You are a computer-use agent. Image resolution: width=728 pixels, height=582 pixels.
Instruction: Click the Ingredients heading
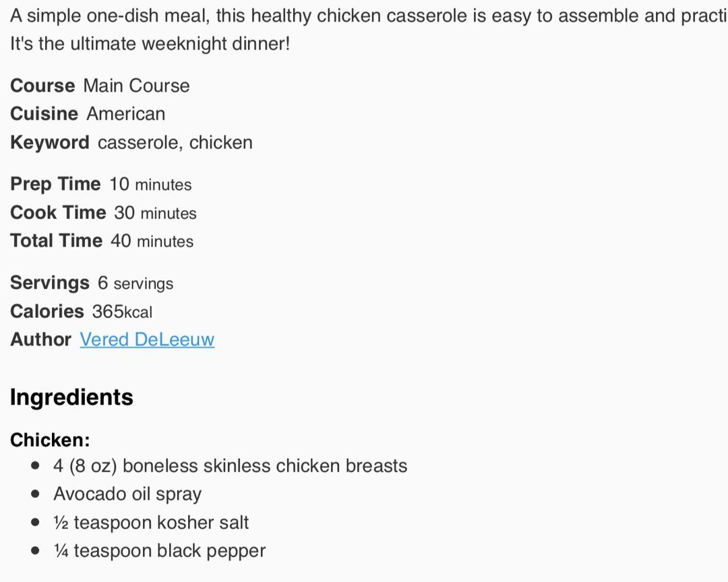coord(71,397)
